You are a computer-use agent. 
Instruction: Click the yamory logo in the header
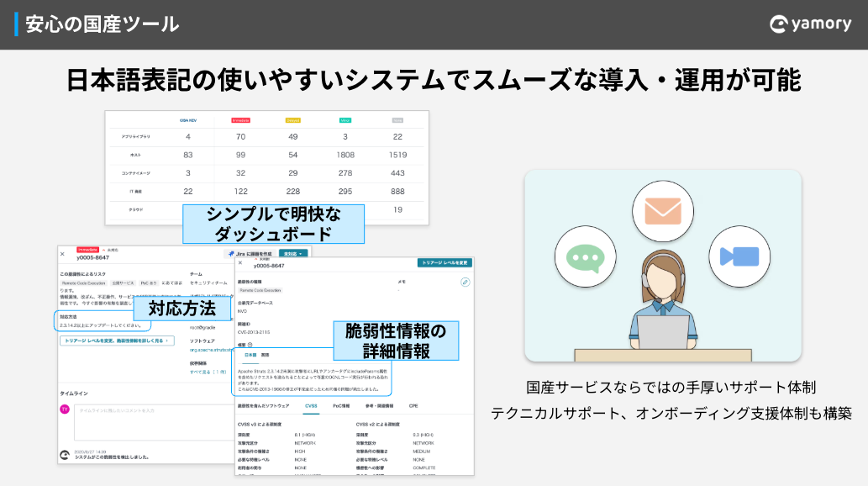pyautogui.click(x=810, y=24)
